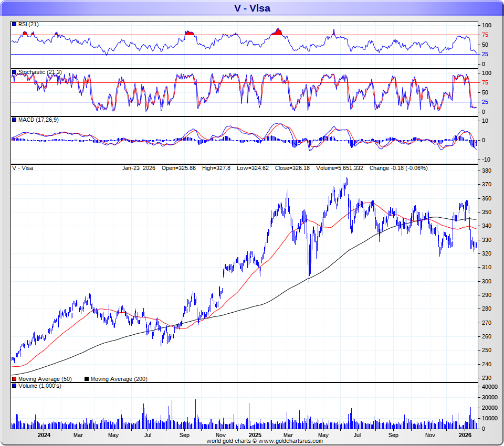
Task: Click 'Moving Average (50)' legend text
Action: point(45,379)
